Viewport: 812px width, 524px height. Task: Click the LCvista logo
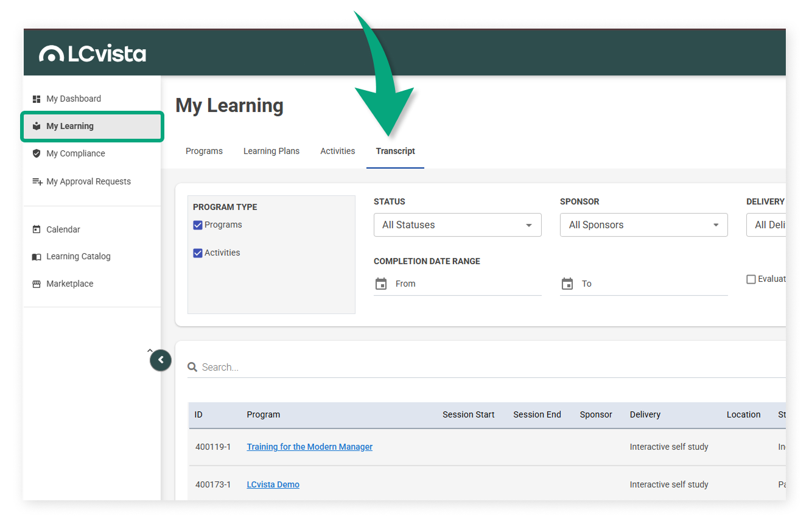tap(93, 54)
